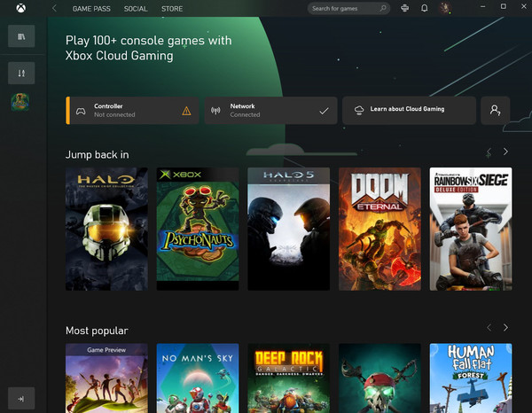Screen dimensions: 532x413
Task: Open Rainbow Six Siege Deluxe tile
Action: pos(471,229)
